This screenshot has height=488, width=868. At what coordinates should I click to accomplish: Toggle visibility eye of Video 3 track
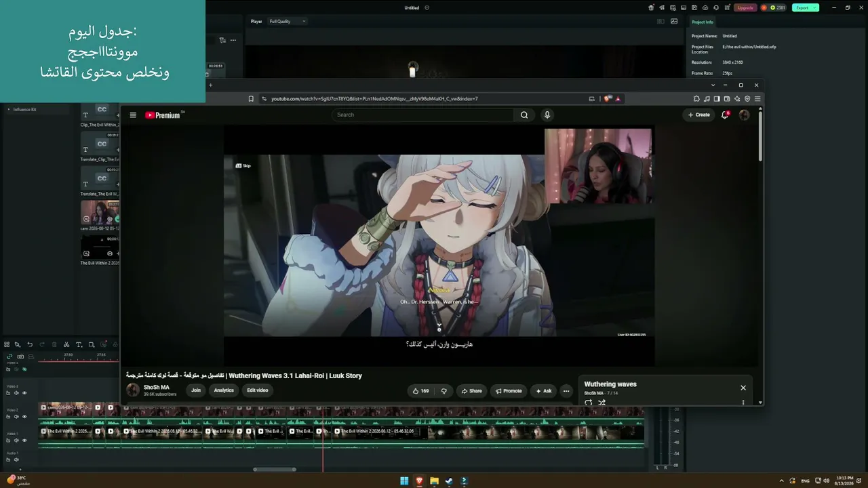click(24, 393)
